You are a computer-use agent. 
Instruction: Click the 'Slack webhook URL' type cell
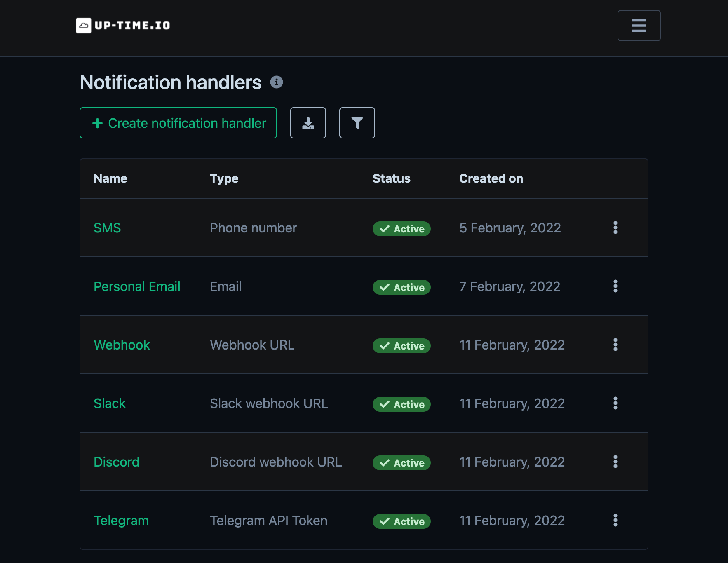tap(269, 403)
